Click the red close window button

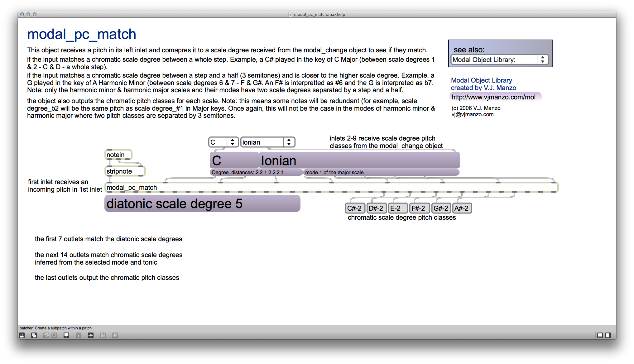tap(22, 14)
